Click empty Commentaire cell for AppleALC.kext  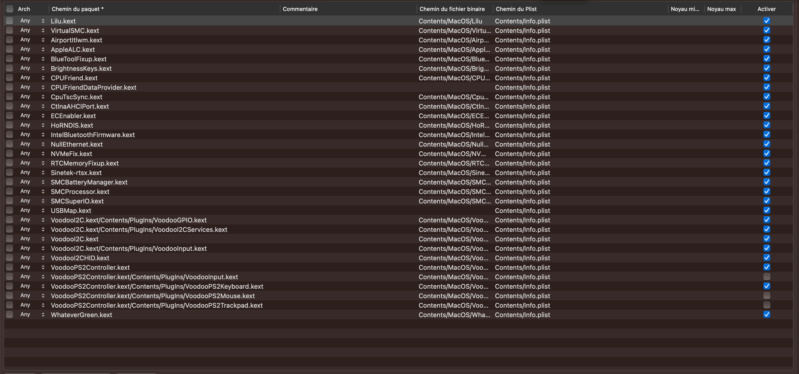348,49
